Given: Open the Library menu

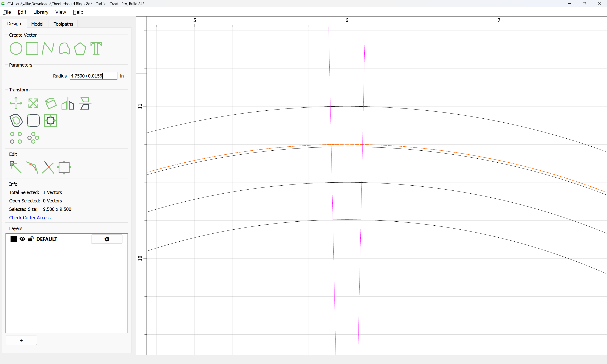Looking at the screenshot, I should pyautogui.click(x=41, y=12).
